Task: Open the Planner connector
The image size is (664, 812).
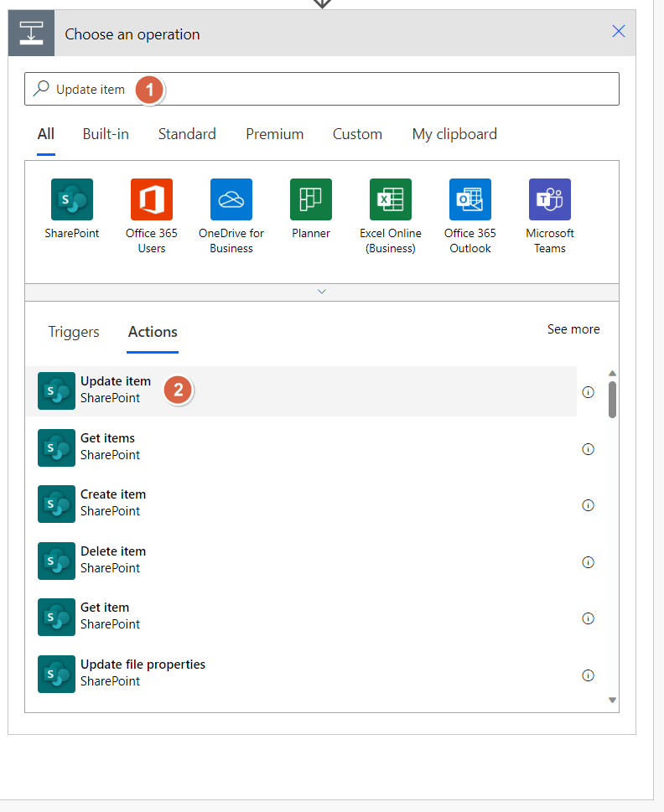Action: 311,199
